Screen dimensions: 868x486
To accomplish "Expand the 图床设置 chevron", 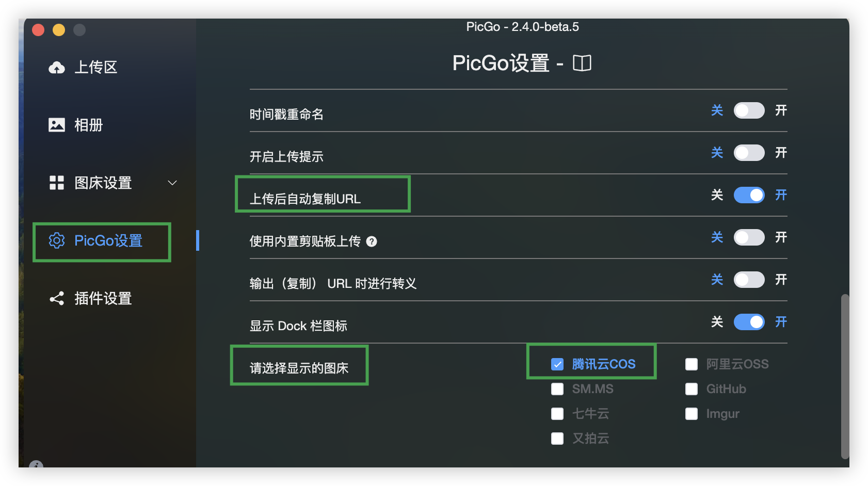I will [172, 183].
